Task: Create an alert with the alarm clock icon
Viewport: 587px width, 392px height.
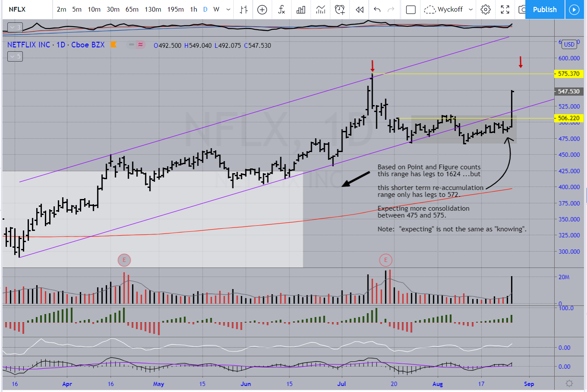Action: pos(340,9)
